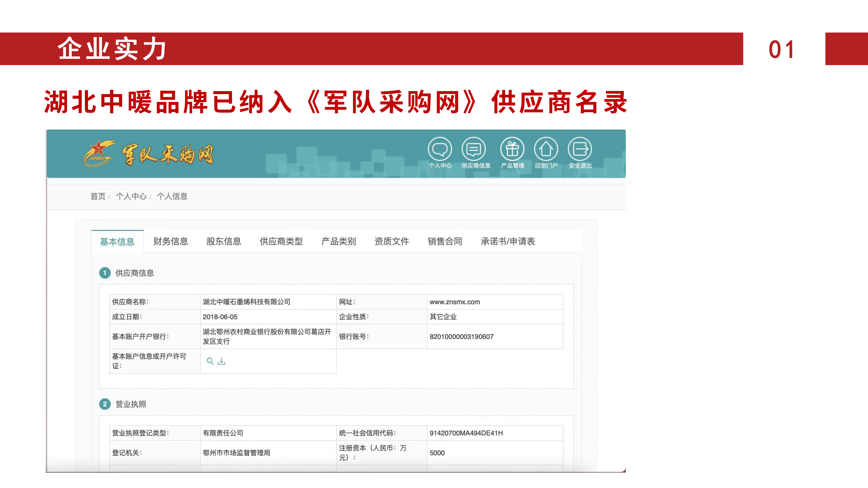Image resolution: width=868 pixels, height=488 pixels.
Task: Click the number 2 section badge
Action: point(105,404)
